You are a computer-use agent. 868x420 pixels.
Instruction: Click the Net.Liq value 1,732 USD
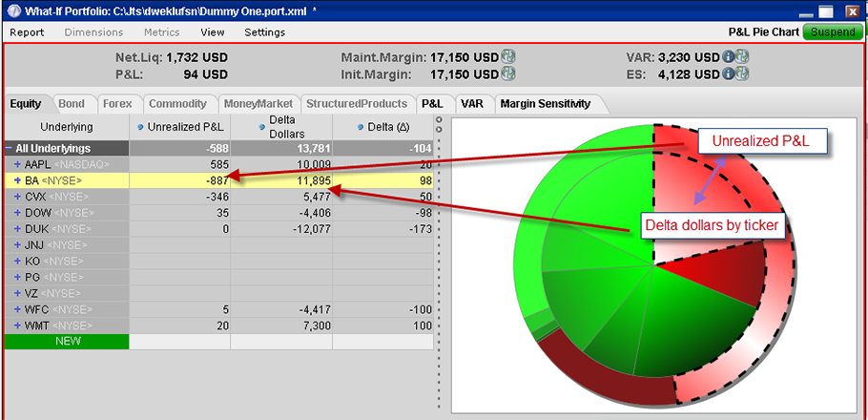(x=197, y=57)
